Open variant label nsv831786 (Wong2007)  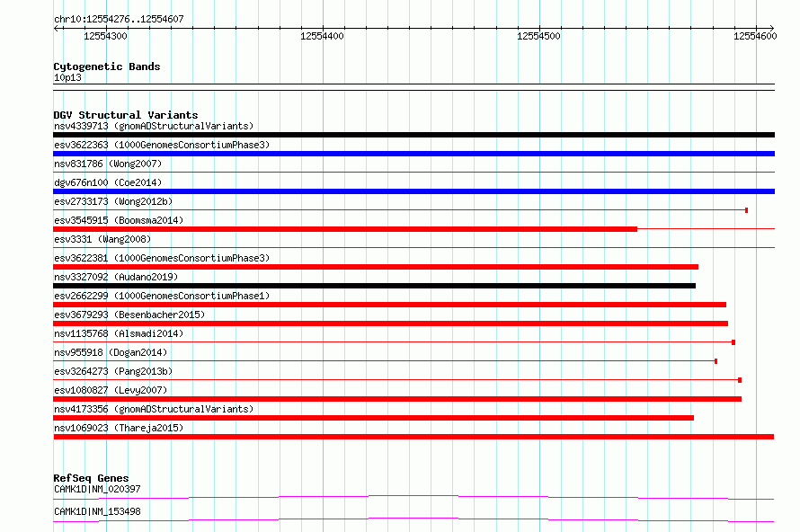point(108,164)
